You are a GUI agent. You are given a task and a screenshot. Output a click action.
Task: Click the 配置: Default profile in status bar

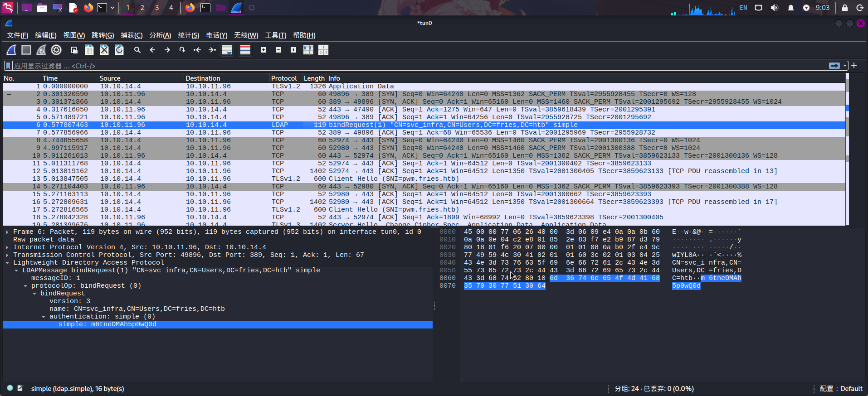[x=841, y=389]
